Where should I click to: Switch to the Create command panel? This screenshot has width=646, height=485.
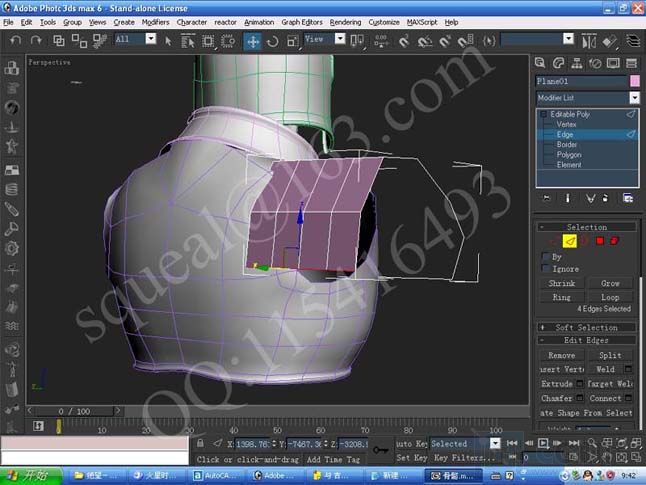[x=540, y=63]
